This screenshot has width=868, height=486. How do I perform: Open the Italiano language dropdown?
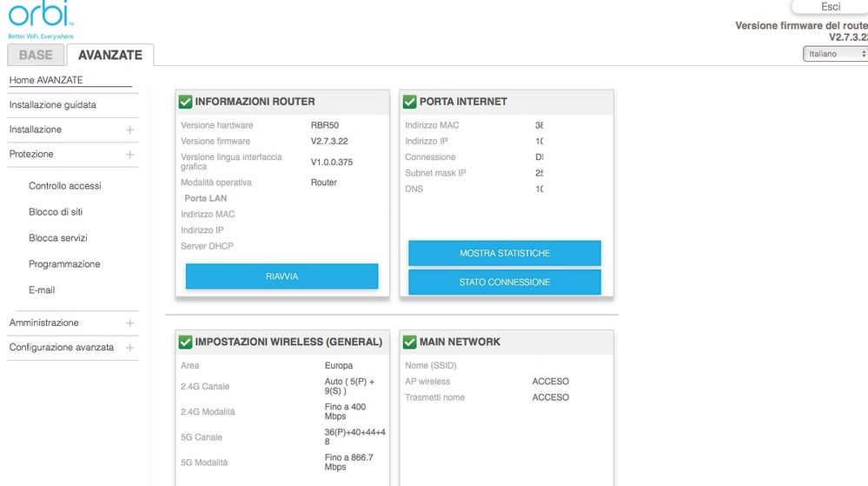coord(834,54)
